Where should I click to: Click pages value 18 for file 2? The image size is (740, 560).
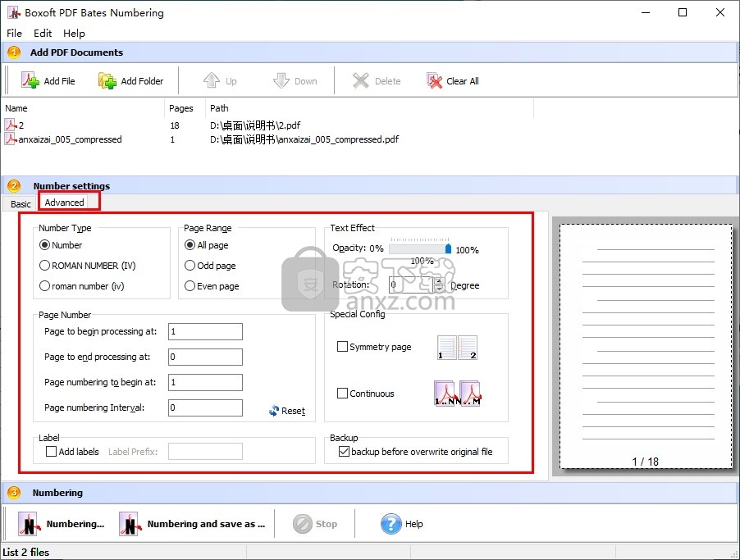(175, 125)
